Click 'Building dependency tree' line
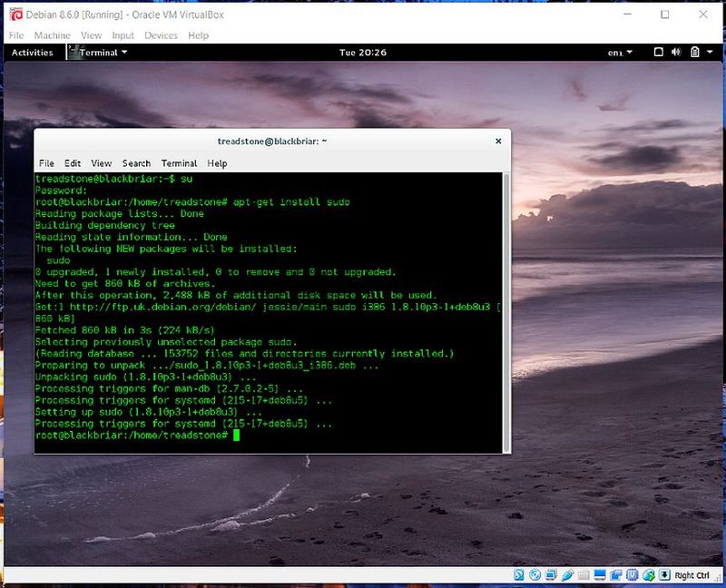The image size is (726, 588). (105, 225)
